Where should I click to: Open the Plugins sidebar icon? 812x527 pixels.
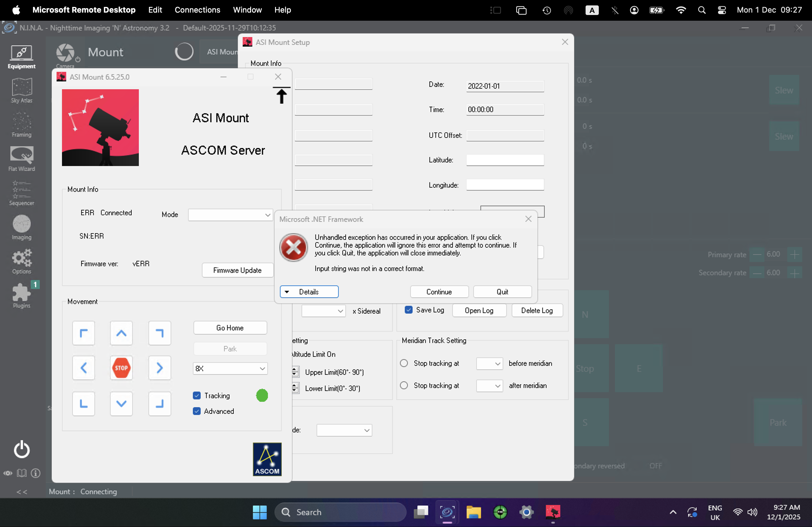click(x=22, y=296)
